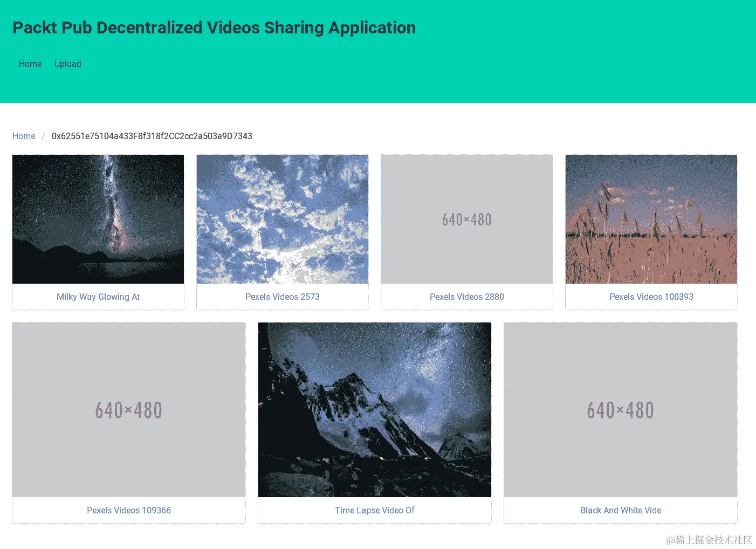Screen dimensions: 756x549
Task: Click the Home breadcrumb link
Action: [24, 136]
